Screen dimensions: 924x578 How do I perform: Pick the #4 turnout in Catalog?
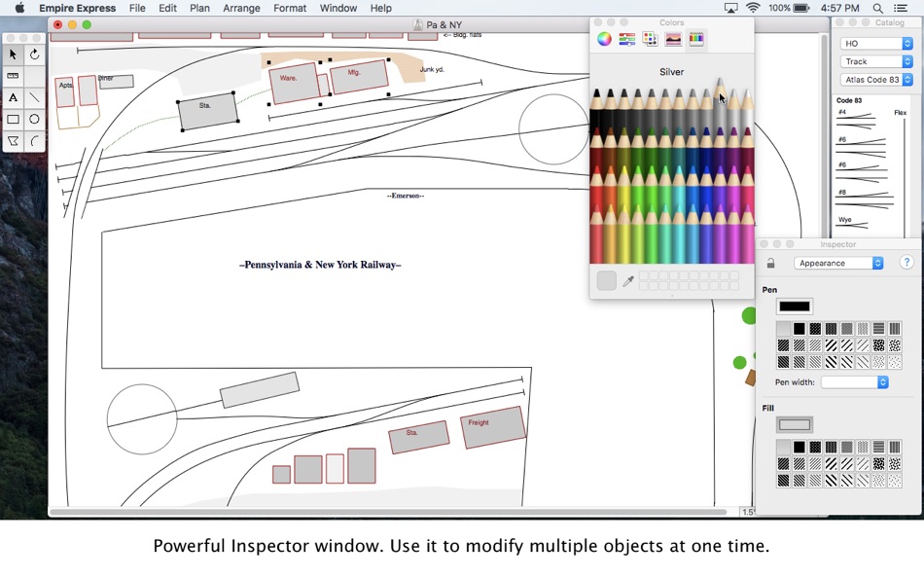(856, 119)
